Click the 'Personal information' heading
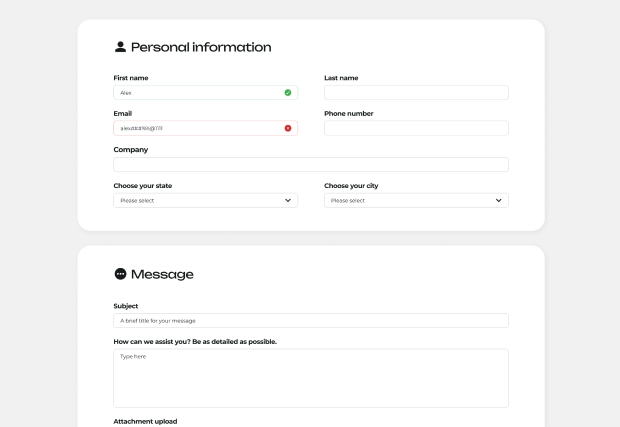Screen dimensions: 620x427 point(201,47)
